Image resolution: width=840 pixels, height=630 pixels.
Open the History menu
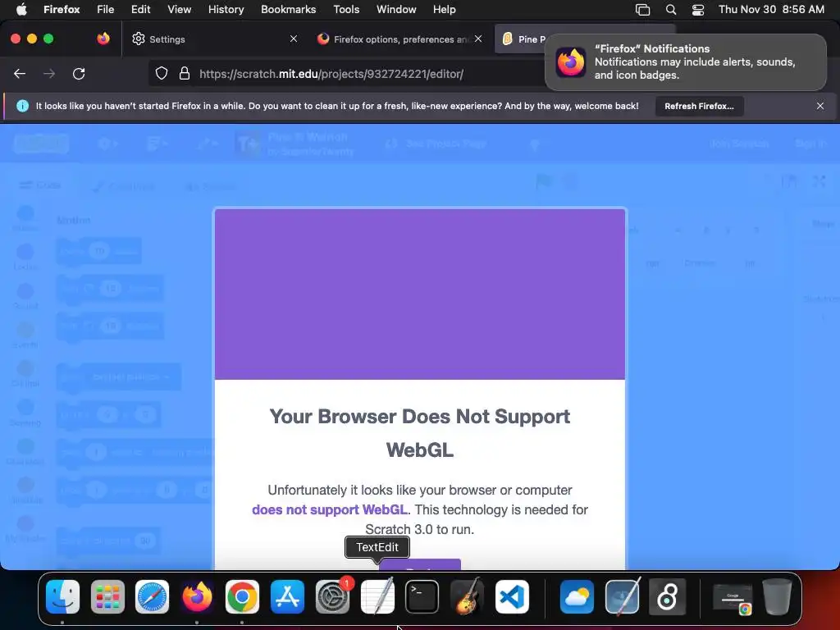[x=226, y=10]
